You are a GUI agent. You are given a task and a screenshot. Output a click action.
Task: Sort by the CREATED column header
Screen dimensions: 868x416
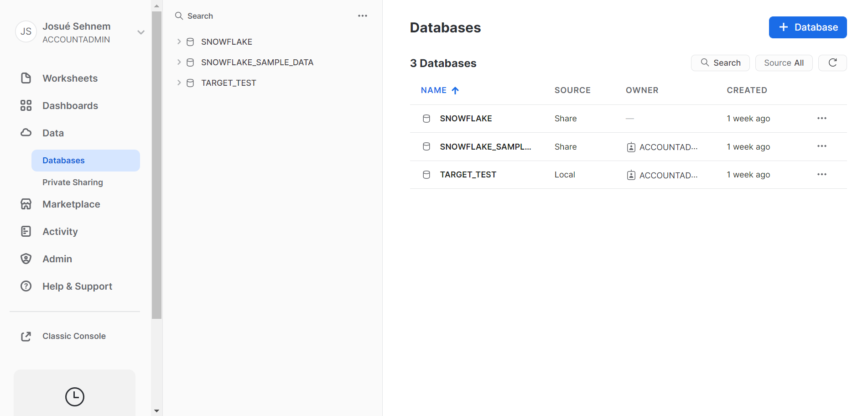click(747, 90)
